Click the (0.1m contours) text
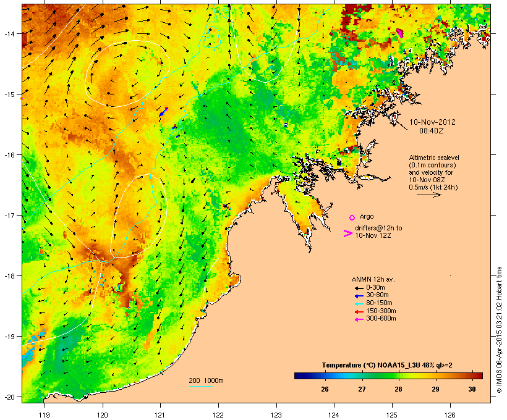The image size is (507, 420). 432,165
